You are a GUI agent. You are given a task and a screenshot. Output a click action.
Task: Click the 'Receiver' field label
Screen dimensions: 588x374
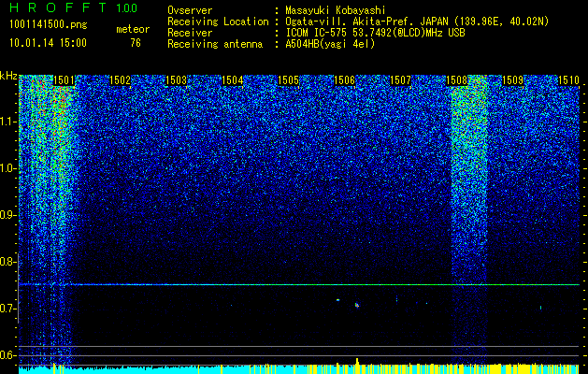pyautogui.click(x=190, y=33)
